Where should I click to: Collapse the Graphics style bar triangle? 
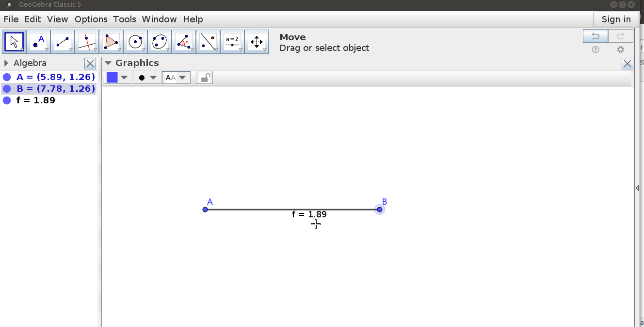point(108,63)
